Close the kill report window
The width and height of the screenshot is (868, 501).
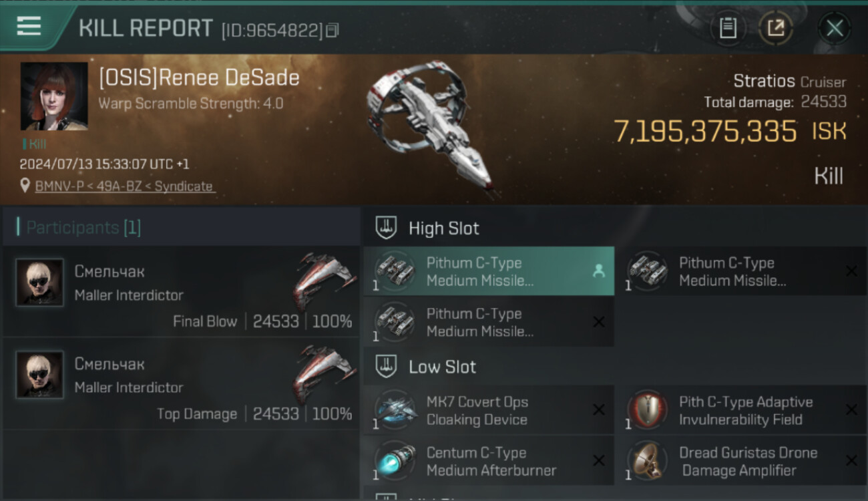coord(835,28)
